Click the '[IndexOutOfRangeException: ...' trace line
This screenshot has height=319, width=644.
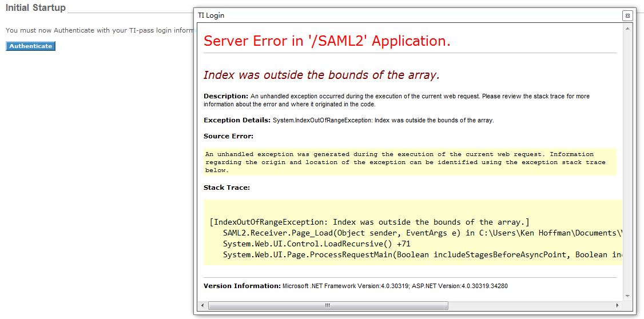coord(369,222)
